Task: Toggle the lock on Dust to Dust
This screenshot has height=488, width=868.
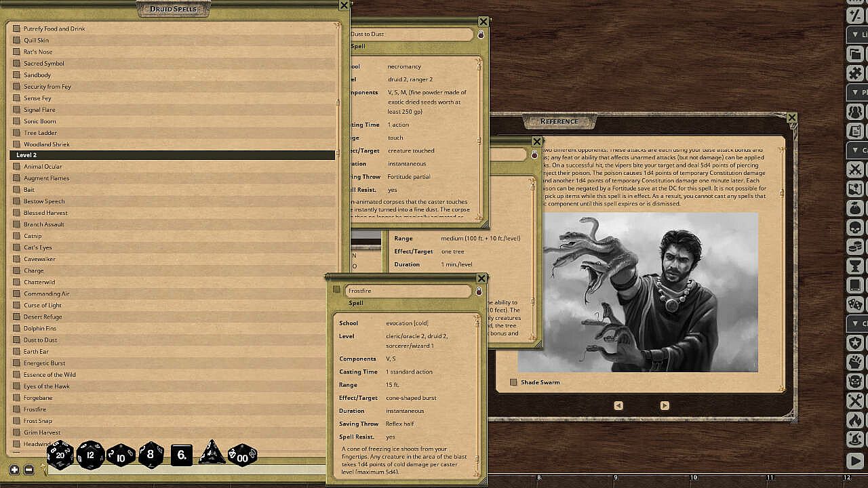Action: coord(481,35)
